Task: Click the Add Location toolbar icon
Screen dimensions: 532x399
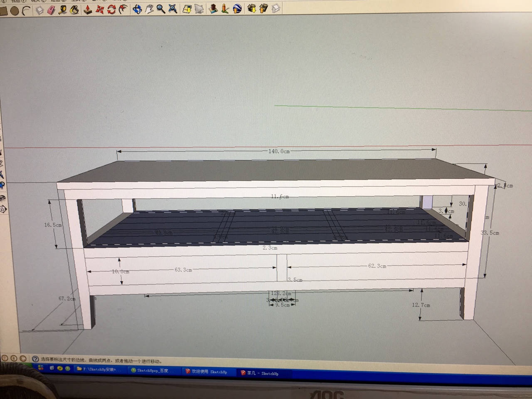Action: click(187, 9)
